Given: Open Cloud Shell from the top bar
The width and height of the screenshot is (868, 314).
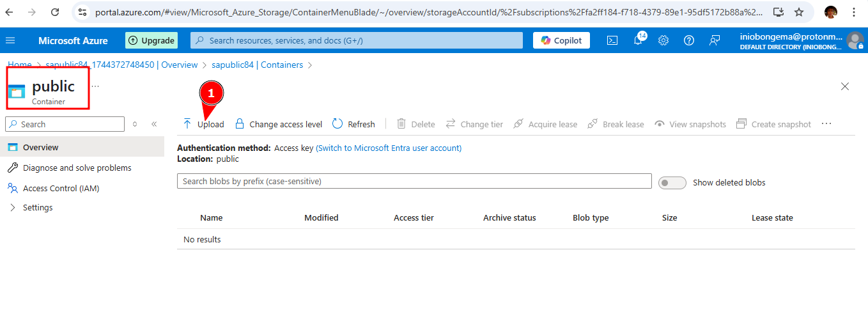Looking at the screenshot, I should tap(612, 40).
